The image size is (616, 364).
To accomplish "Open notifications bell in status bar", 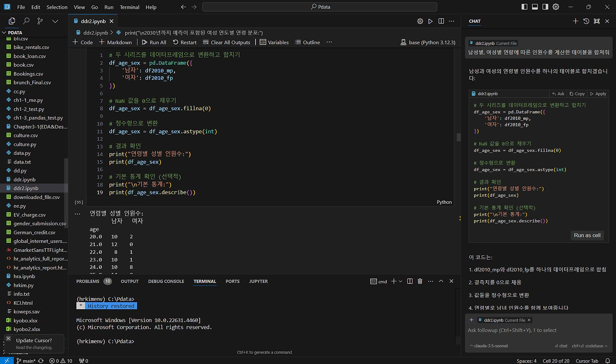I will [x=608, y=361].
